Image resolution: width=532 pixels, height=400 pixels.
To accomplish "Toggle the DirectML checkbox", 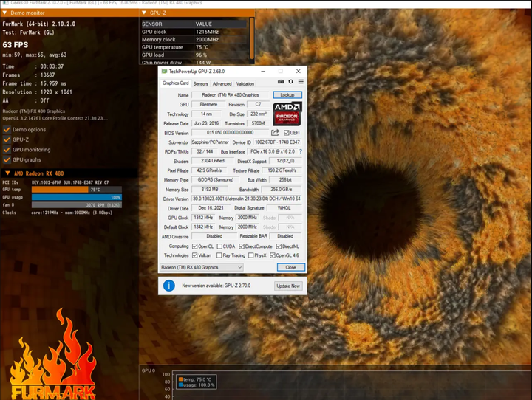I will coord(279,246).
